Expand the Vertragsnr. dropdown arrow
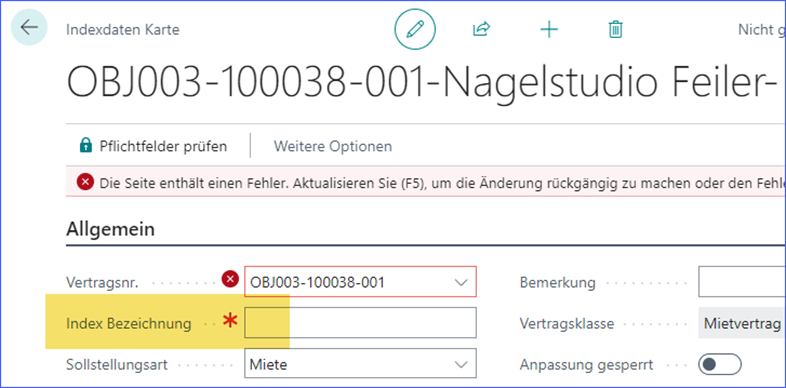786x388 pixels. 461,282
